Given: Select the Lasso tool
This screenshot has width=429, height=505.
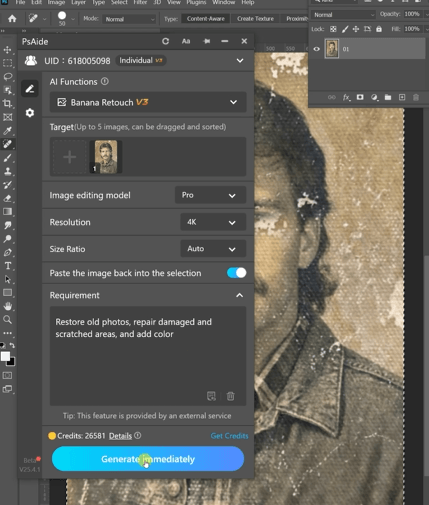Looking at the screenshot, I should click(x=7, y=77).
